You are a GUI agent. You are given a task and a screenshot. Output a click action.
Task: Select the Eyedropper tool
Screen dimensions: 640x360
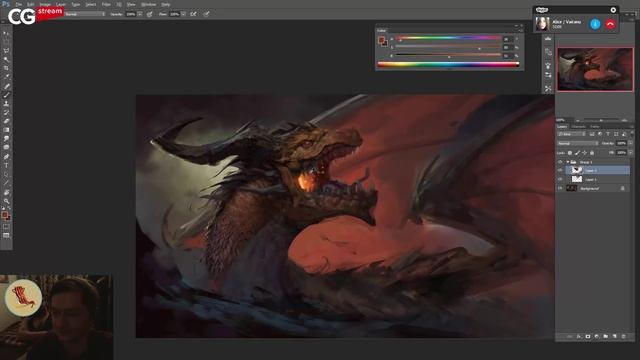pyautogui.click(x=6, y=77)
